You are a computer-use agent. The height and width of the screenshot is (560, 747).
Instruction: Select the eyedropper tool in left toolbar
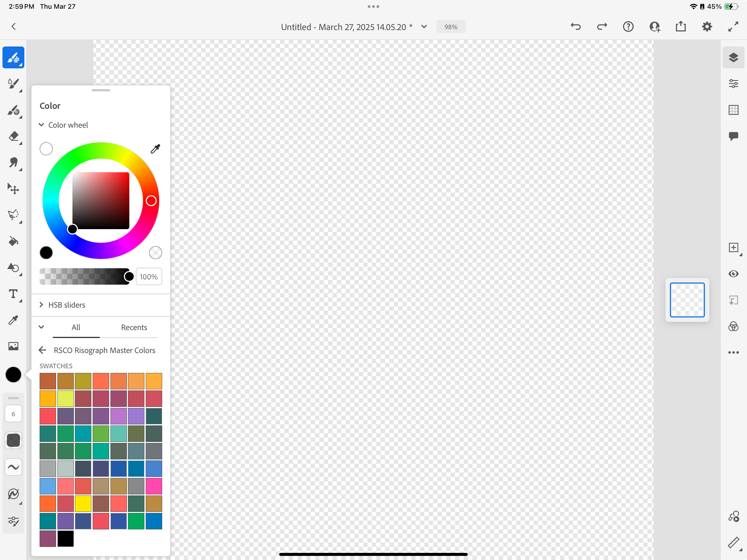point(13,320)
